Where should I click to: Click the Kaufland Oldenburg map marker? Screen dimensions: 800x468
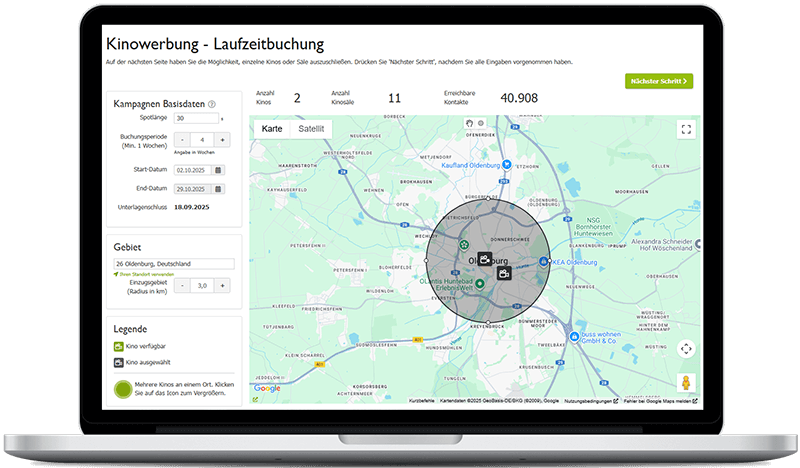pos(507,164)
